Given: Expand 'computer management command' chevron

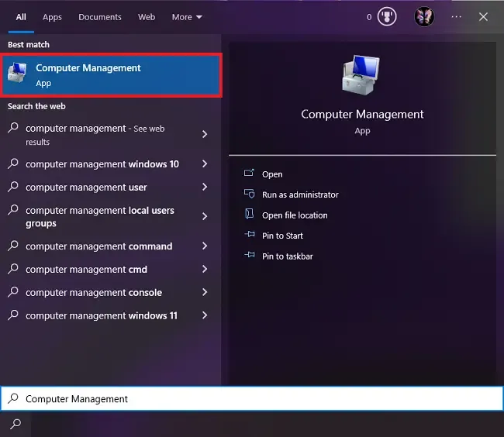Looking at the screenshot, I should tap(205, 246).
